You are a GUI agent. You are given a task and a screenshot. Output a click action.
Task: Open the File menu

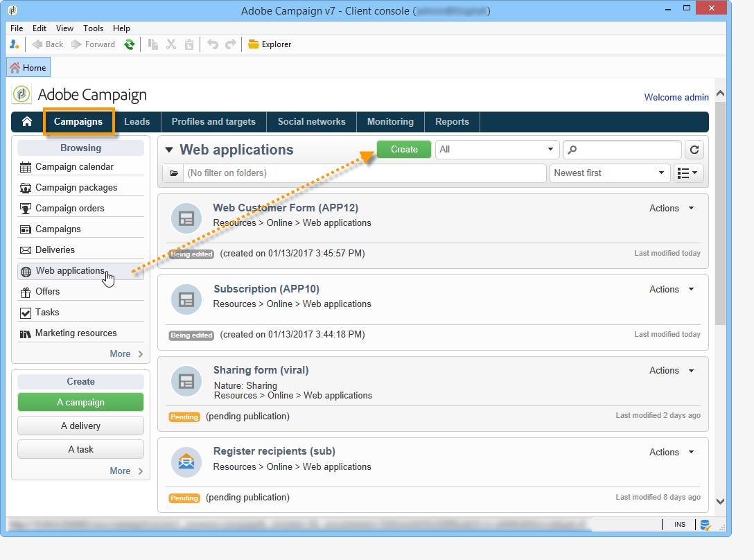[17, 28]
